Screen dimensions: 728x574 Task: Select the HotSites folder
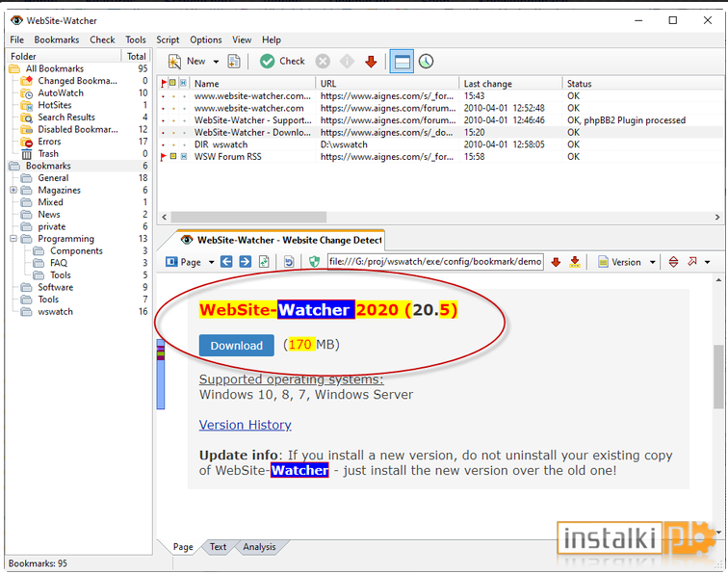coord(54,105)
